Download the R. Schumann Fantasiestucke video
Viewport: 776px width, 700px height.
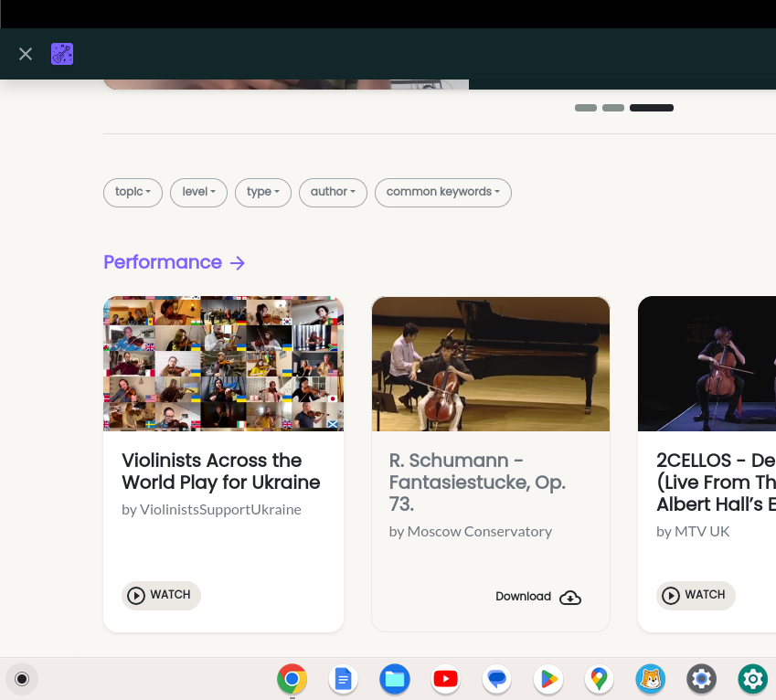[x=538, y=597]
